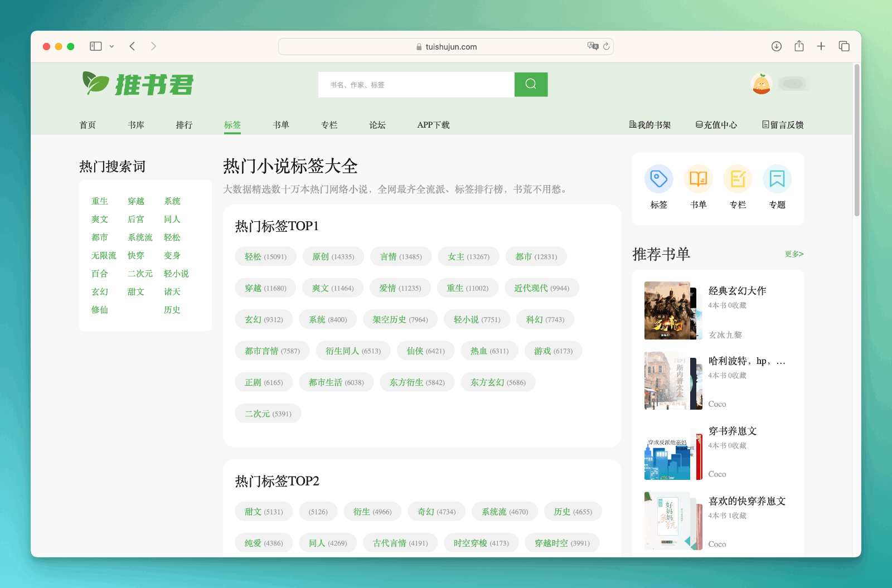
Task: Open the 标签 tag icon in the right sidebar
Action: [x=659, y=179]
